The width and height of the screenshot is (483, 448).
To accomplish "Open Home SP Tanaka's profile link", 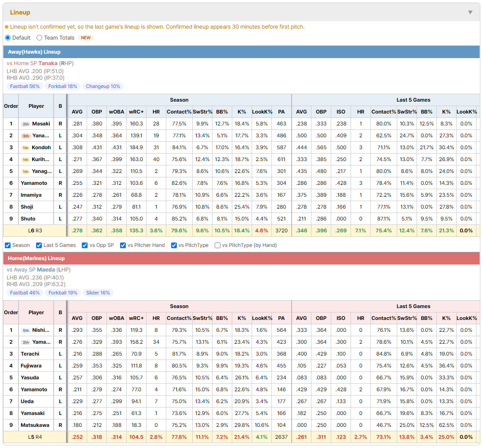I will click(x=48, y=63).
